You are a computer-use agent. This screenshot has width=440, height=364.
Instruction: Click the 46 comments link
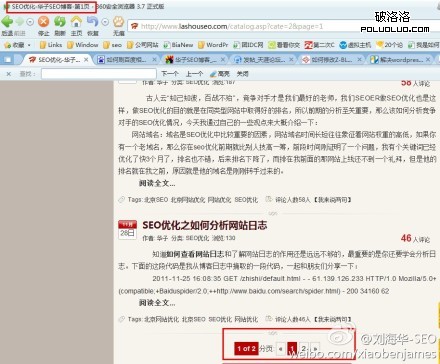click(415, 238)
